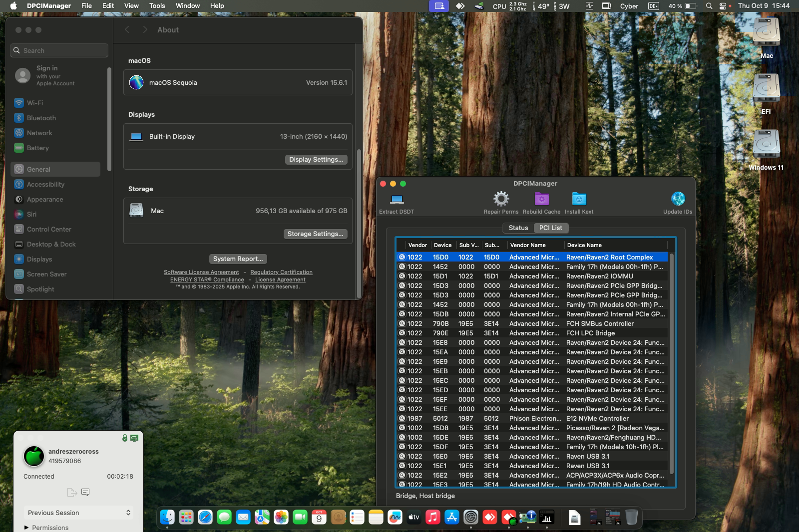The height and width of the screenshot is (532, 799).
Task: Expand the Permissions section in AnyDesk panel
Action: [x=46, y=528]
